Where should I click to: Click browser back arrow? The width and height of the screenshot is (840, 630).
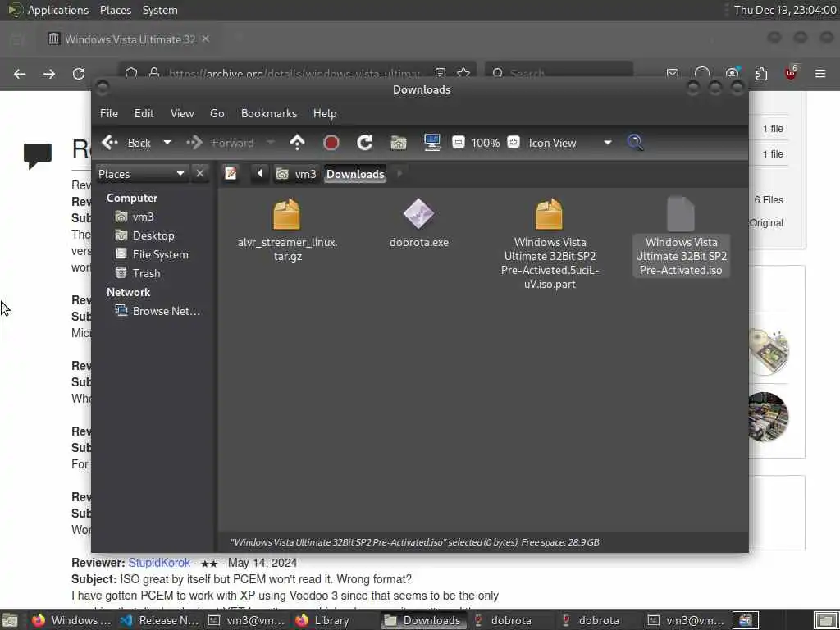tap(20, 73)
